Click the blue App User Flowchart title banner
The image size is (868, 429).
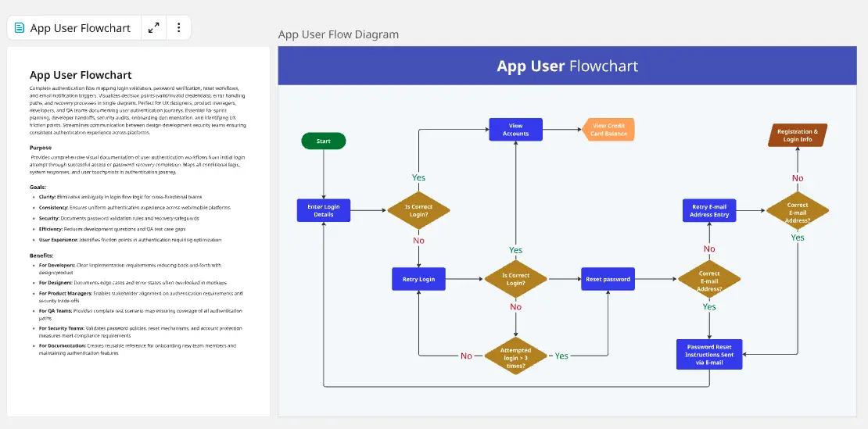point(567,66)
